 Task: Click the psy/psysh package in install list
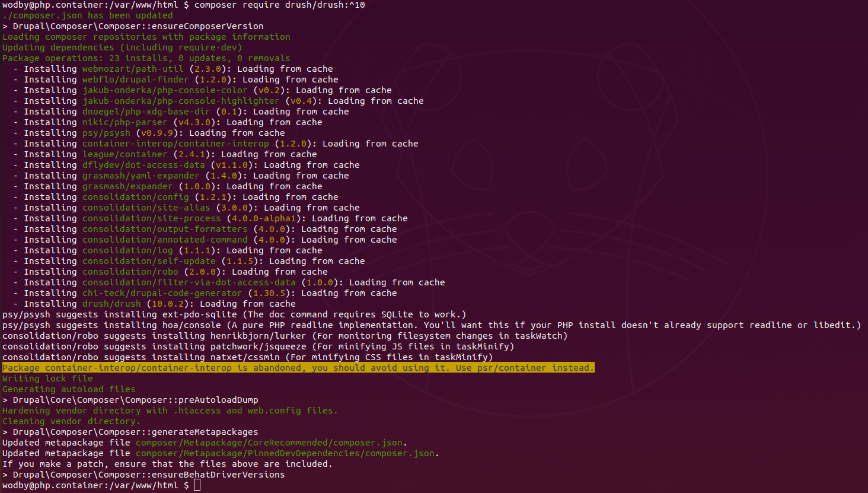106,133
